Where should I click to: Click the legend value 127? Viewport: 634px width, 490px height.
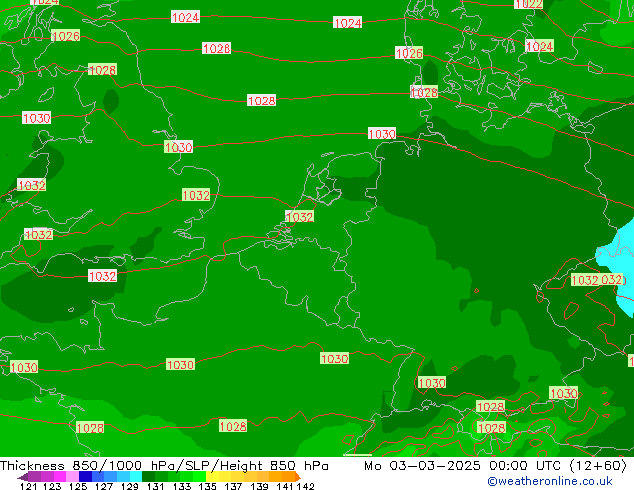point(104,486)
